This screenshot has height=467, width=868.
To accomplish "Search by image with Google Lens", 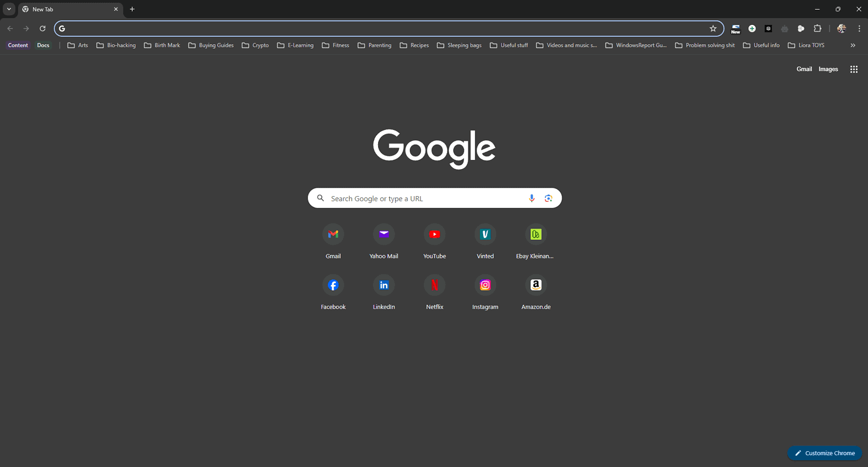I will 548,198.
